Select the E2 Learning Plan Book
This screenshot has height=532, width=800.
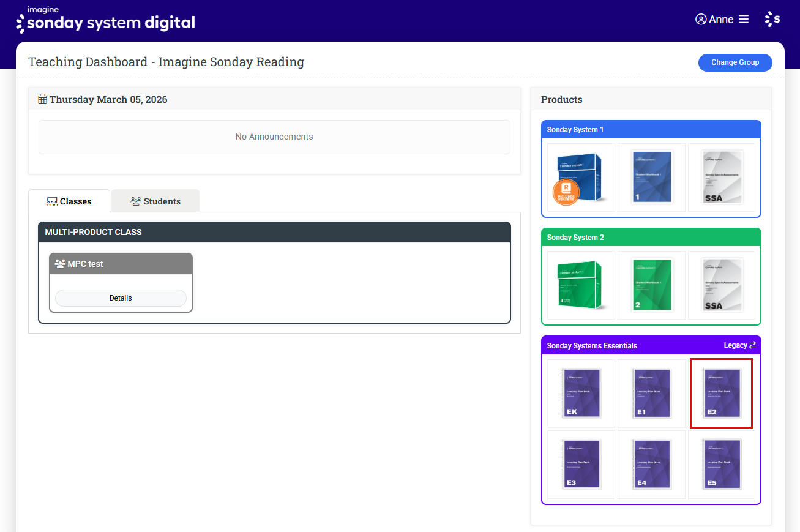(x=722, y=394)
